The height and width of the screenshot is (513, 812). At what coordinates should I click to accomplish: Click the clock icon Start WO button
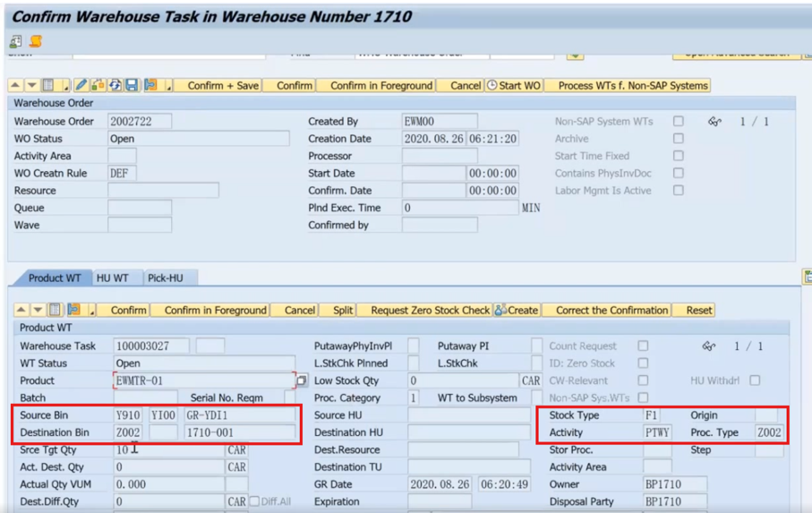514,85
